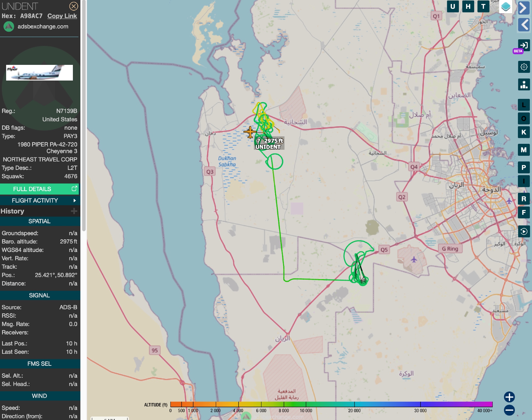Image resolution: width=532 pixels, height=420 pixels.
Task: Expand History with the plus icon
Action: click(x=74, y=211)
